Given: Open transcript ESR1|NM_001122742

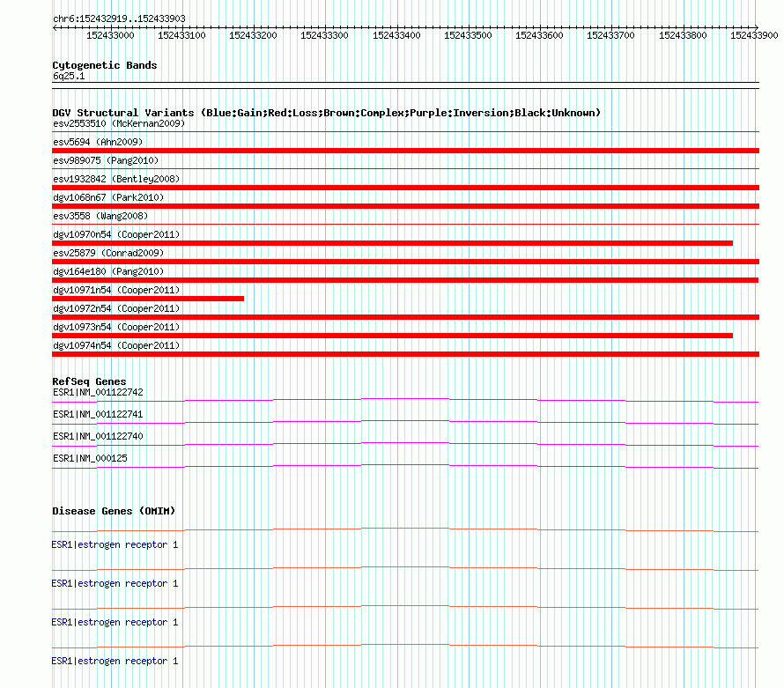Looking at the screenshot, I should (98, 393).
